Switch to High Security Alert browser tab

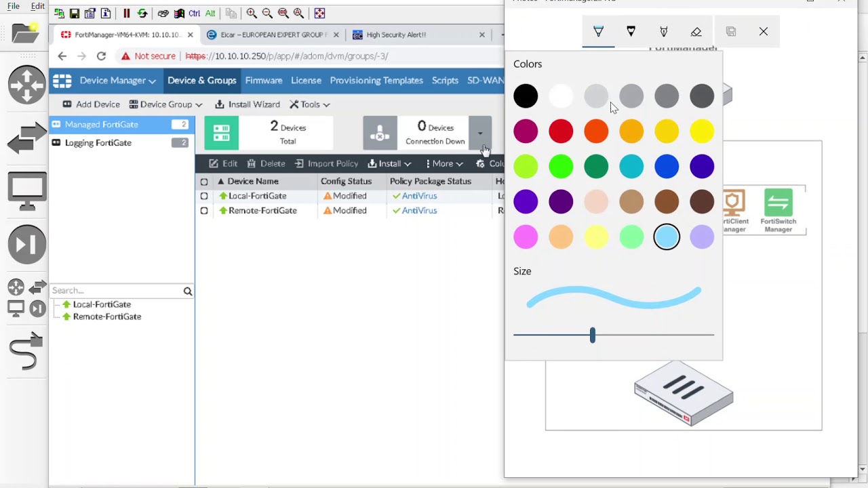(418, 35)
